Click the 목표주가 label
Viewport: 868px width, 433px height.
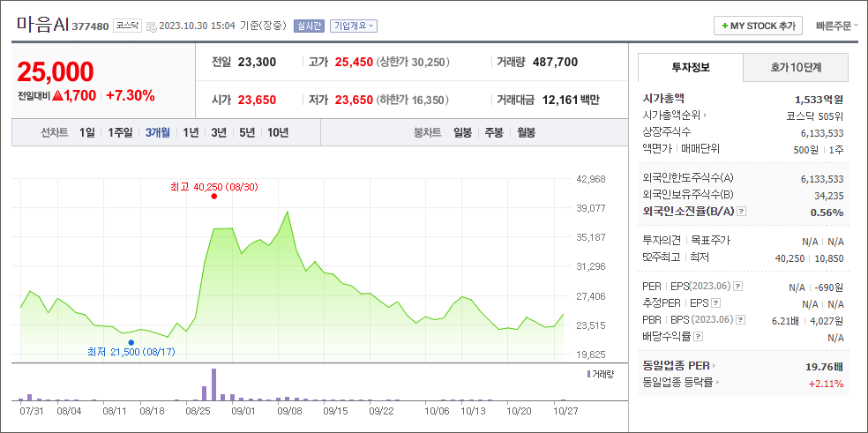point(710,240)
